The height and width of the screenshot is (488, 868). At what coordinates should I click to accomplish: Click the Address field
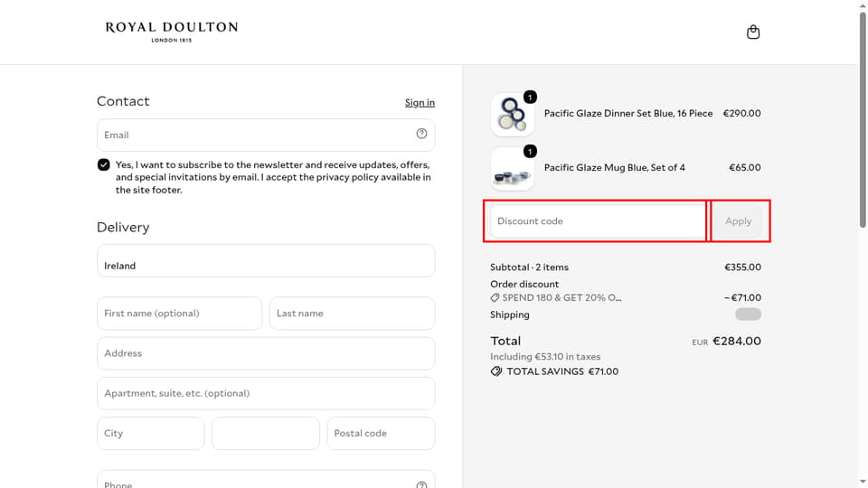266,353
